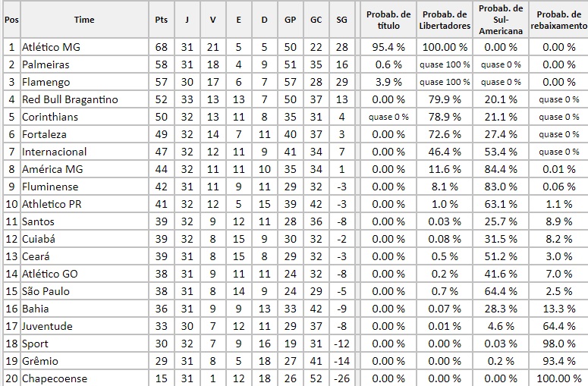Open the Red Bull Bragantino row
Screen dimensions: 588x386
tap(70, 99)
